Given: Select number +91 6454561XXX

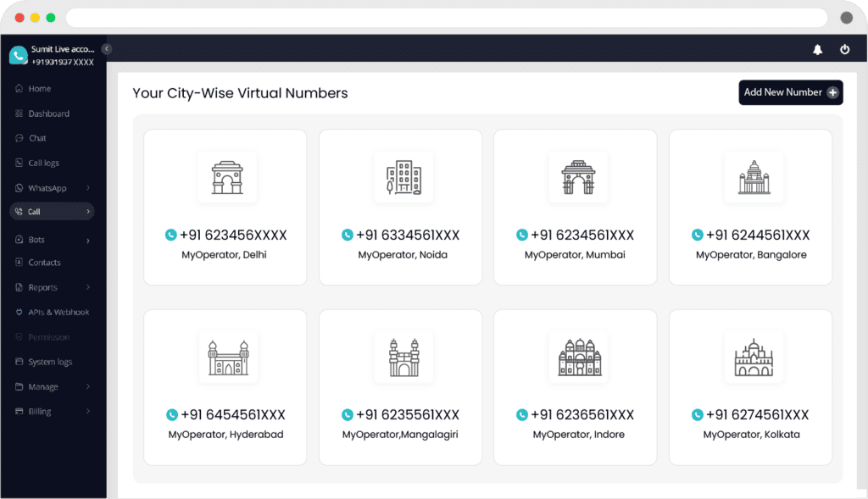Looking at the screenshot, I should click(x=233, y=415).
